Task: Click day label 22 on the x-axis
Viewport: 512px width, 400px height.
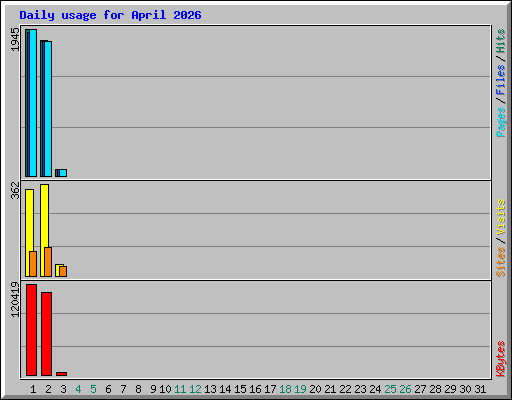Action: [x=345, y=389]
